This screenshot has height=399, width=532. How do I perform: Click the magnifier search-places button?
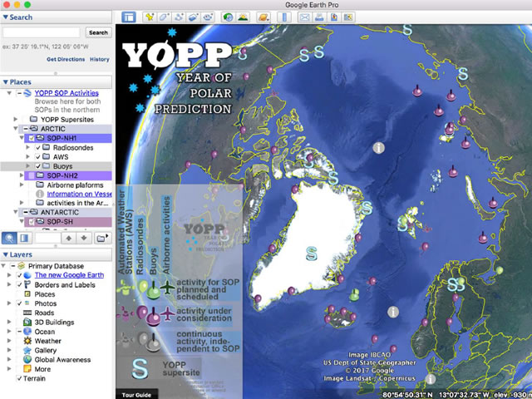click(9, 239)
